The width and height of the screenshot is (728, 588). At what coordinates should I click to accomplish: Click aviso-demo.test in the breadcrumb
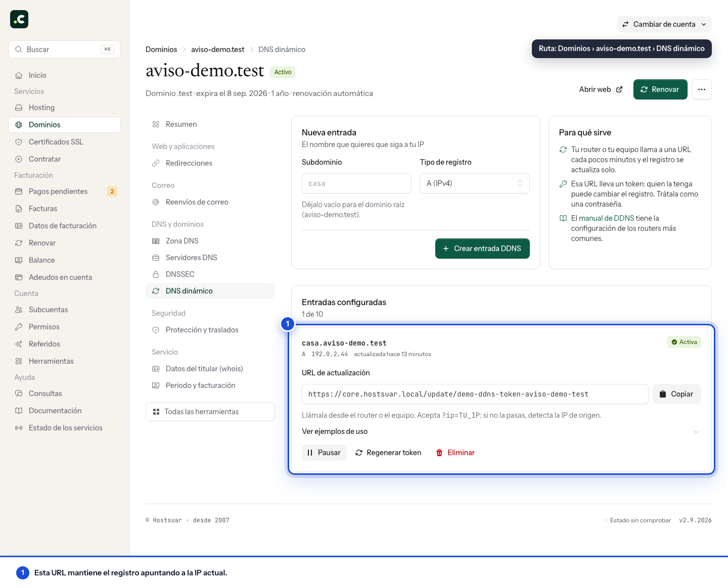217,50
